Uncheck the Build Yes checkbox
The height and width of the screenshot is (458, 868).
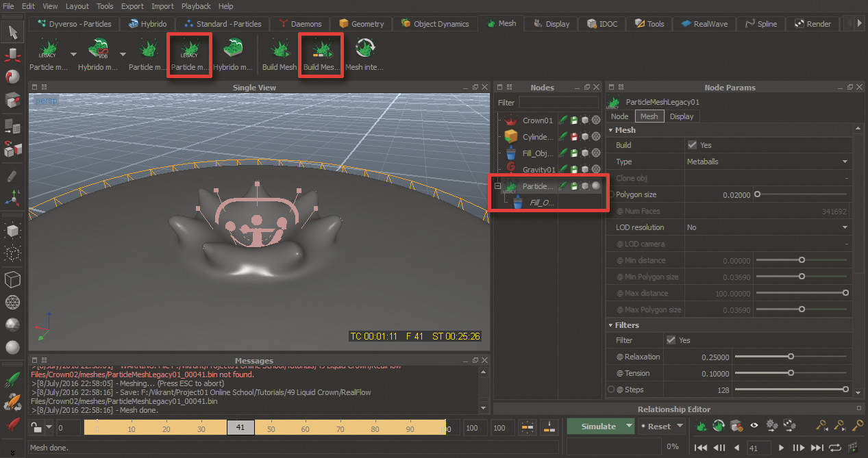692,145
